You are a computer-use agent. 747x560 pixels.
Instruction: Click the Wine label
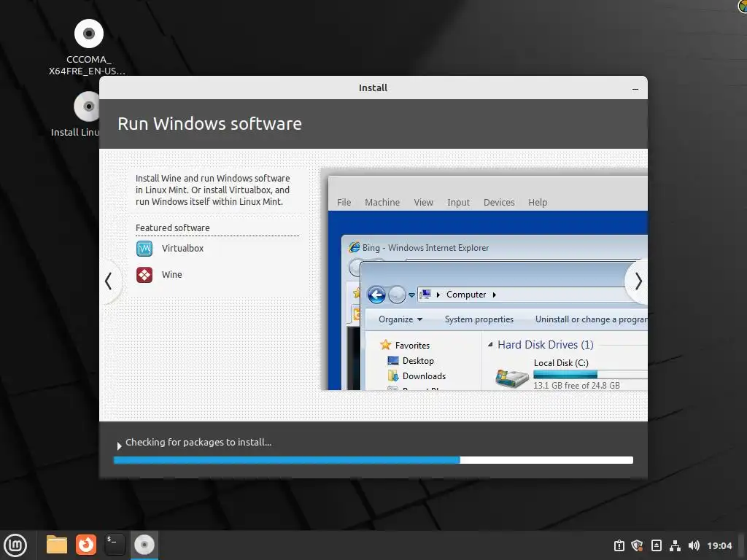click(x=172, y=275)
